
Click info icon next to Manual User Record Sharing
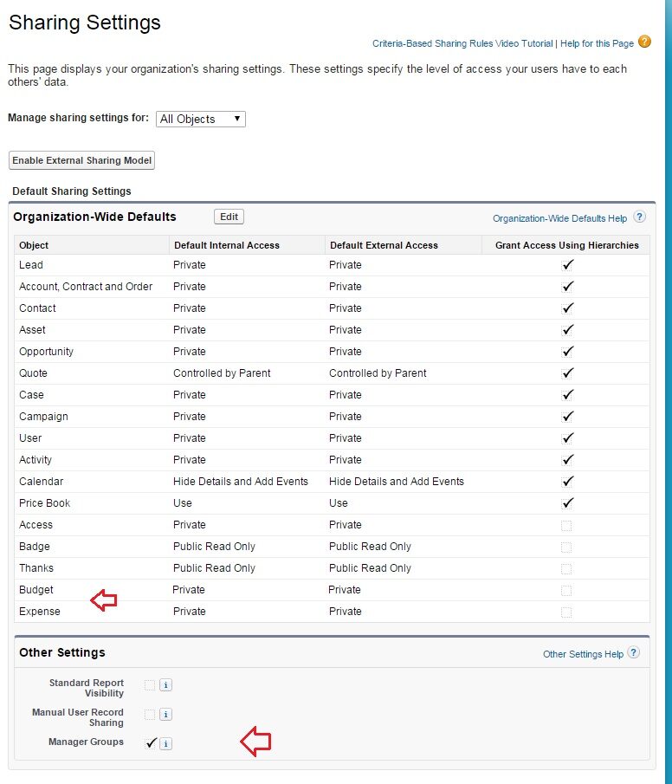pyautogui.click(x=166, y=715)
